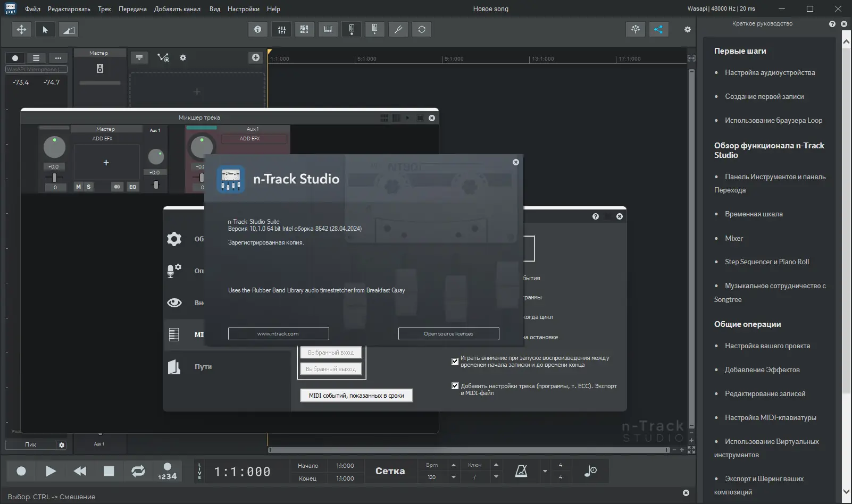This screenshot has width=852, height=504.
Task: Toggle Mute on the Master mixer channel
Action: (79, 187)
